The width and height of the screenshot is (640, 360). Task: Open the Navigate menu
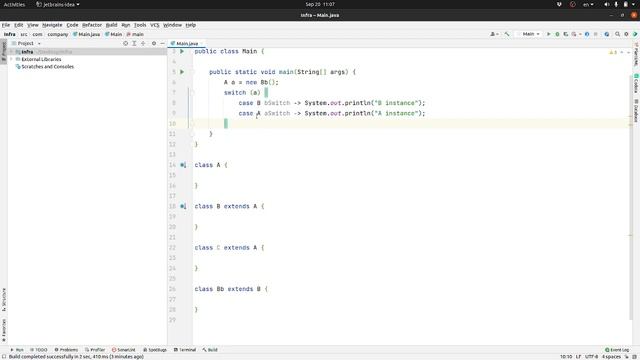coord(52,25)
